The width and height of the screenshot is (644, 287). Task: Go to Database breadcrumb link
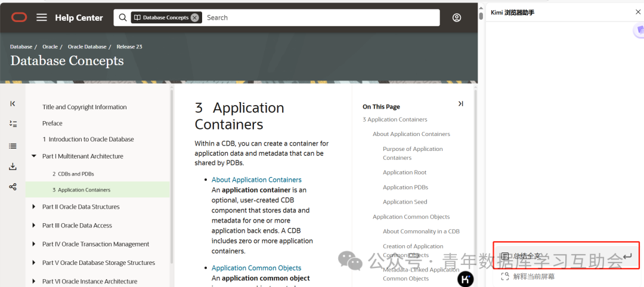click(21, 47)
